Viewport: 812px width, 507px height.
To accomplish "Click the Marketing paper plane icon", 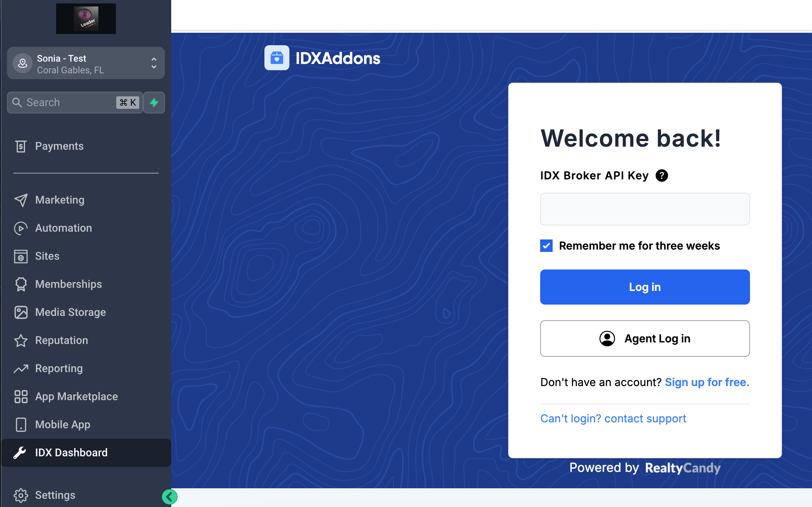I will 21,200.
